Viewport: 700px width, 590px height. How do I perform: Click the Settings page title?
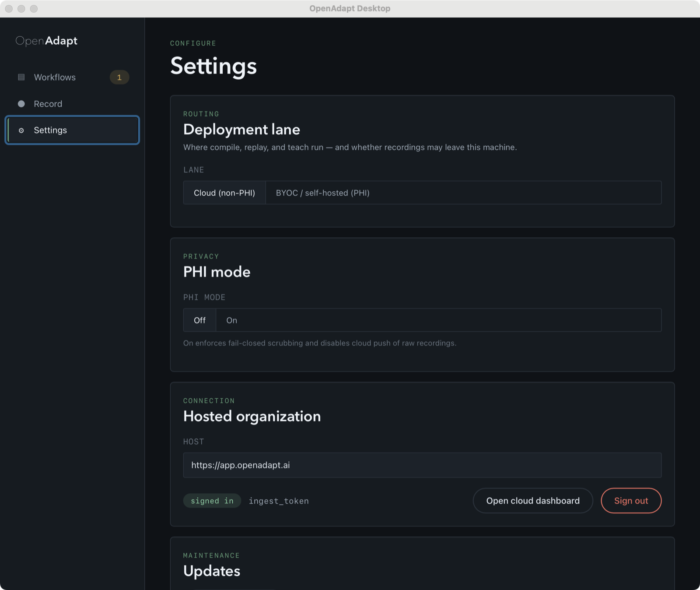[x=213, y=66]
